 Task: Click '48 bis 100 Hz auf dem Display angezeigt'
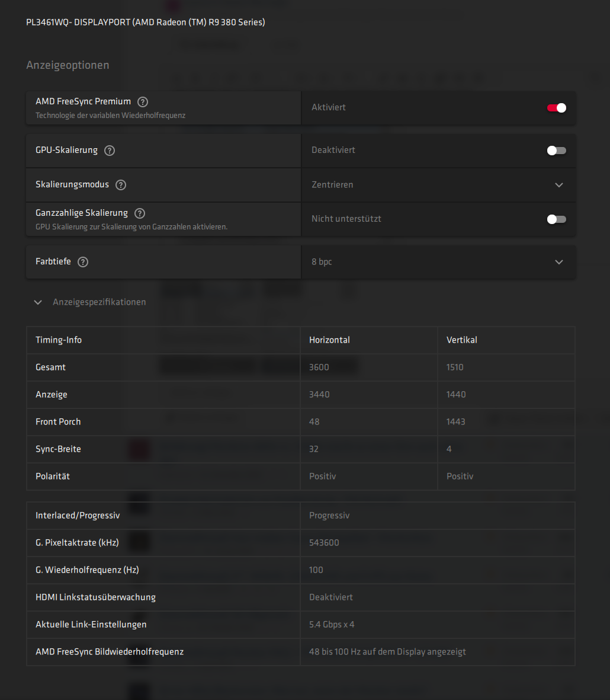click(387, 652)
